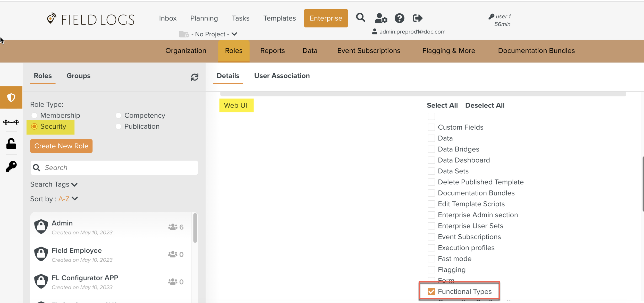Select the Membership role type radio

[34, 115]
